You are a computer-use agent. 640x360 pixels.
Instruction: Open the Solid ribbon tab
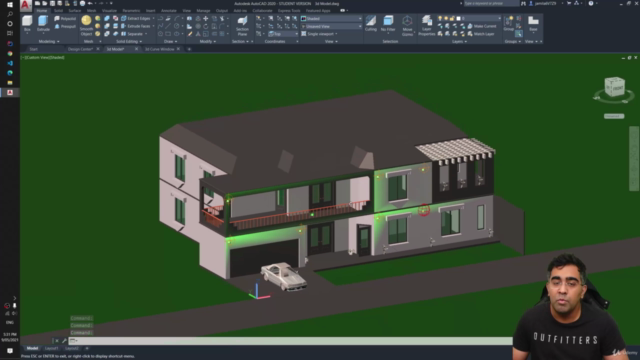point(58,11)
